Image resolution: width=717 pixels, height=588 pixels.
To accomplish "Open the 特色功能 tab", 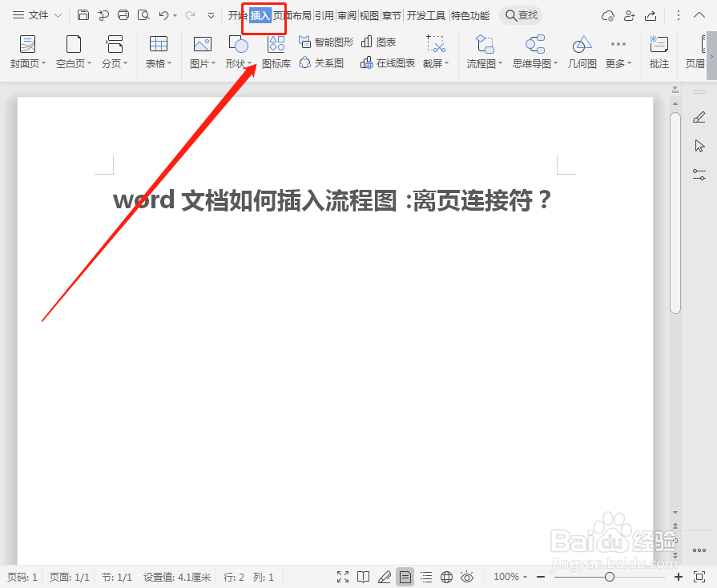I will tap(470, 15).
